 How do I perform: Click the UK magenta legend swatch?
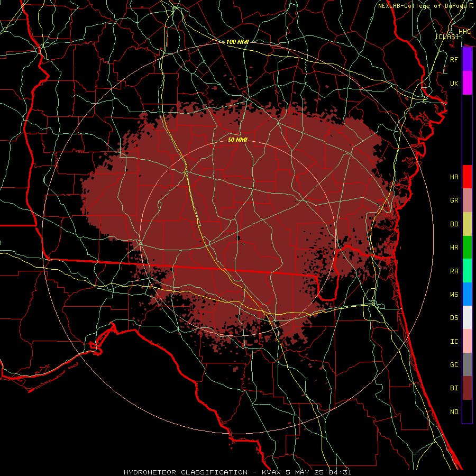click(467, 83)
